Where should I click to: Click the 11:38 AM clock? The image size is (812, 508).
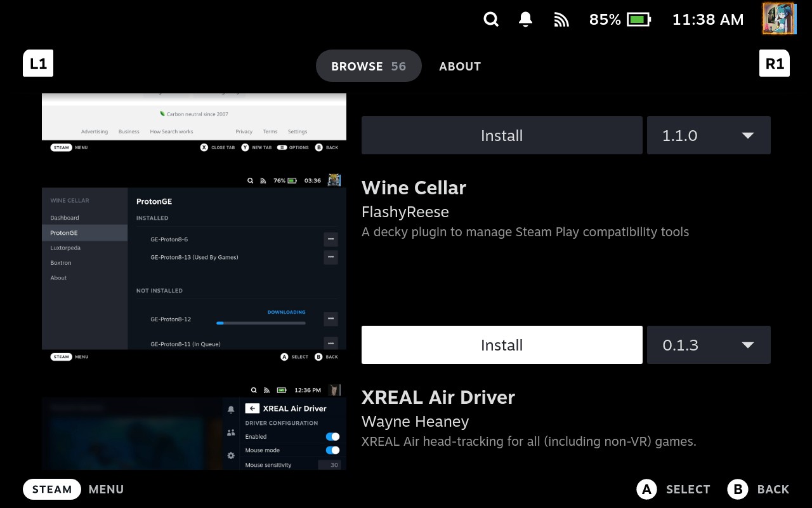708,20
